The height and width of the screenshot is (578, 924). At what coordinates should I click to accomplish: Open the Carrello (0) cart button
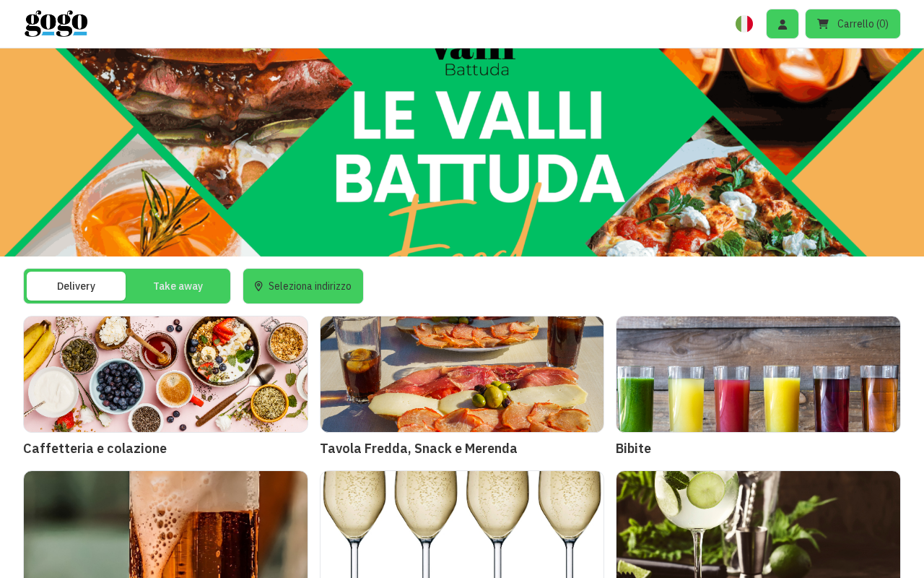pyautogui.click(x=853, y=24)
